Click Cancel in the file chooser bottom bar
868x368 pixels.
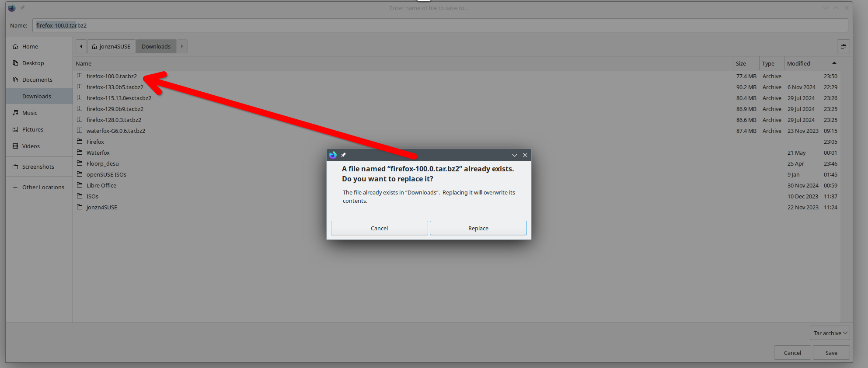coord(792,353)
